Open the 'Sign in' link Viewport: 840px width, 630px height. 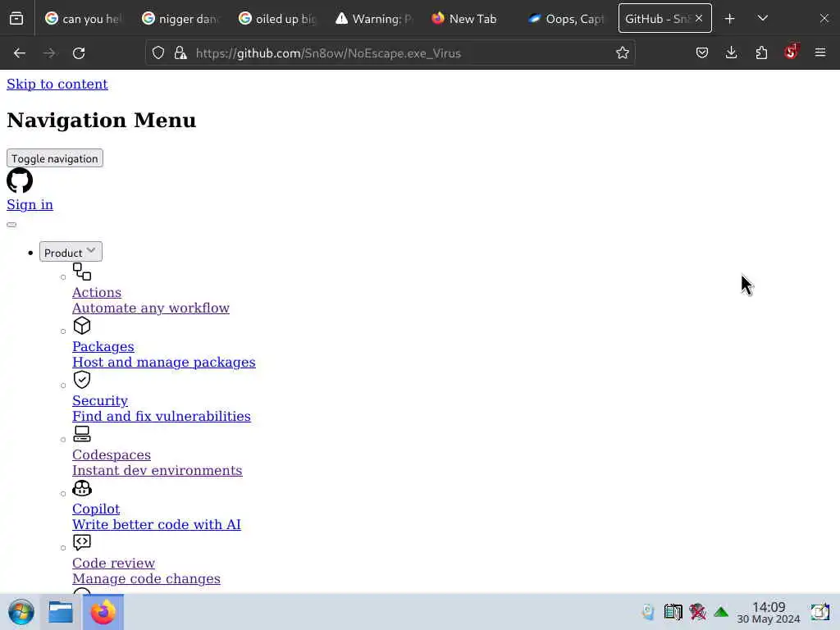coord(30,204)
